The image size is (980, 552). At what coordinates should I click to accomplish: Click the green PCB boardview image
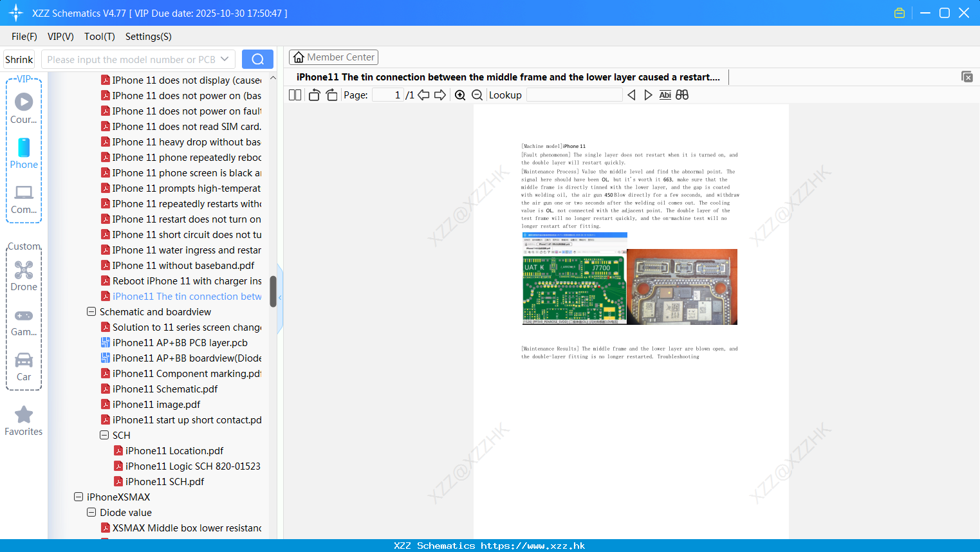click(575, 279)
